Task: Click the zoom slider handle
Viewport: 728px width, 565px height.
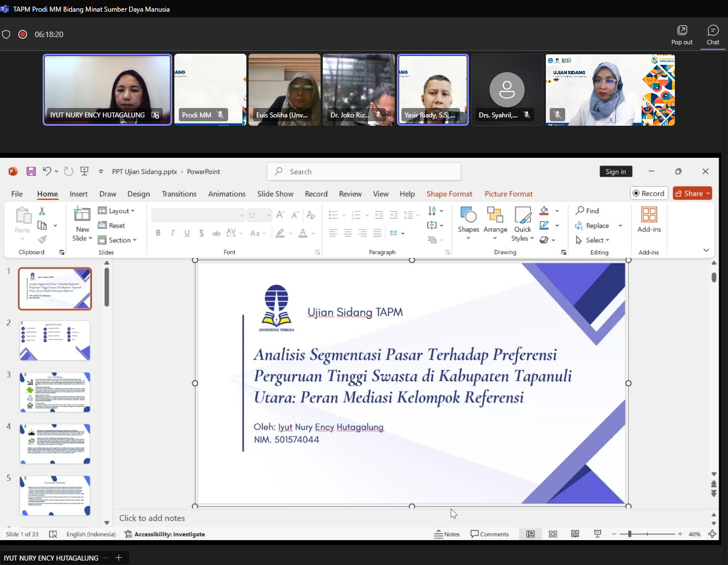Action: point(629,534)
